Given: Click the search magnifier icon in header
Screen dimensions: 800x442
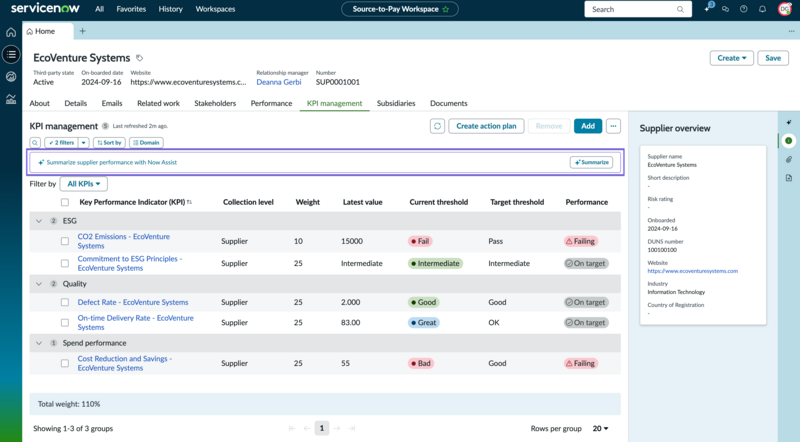Looking at the screenshot, I should pos(680,9).
